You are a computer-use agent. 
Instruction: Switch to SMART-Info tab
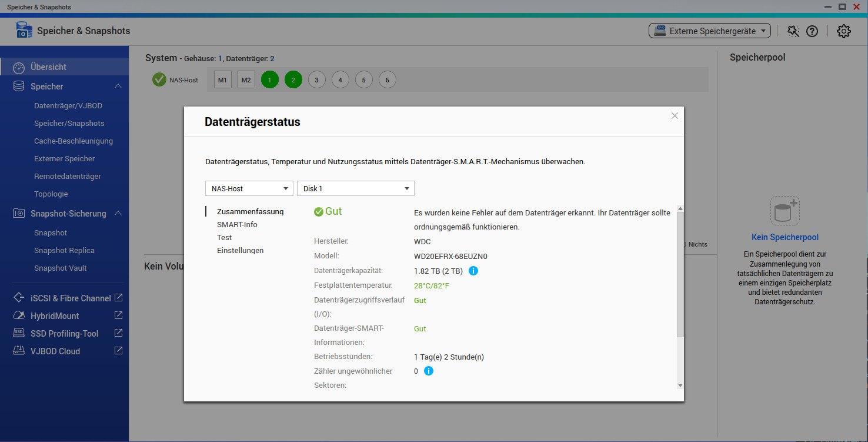tap(237, 224)
